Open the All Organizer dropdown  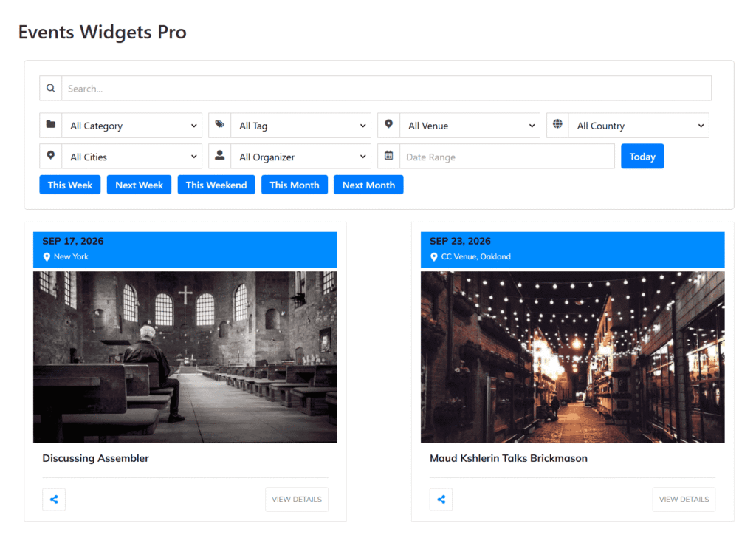click(x=301, y=157)
